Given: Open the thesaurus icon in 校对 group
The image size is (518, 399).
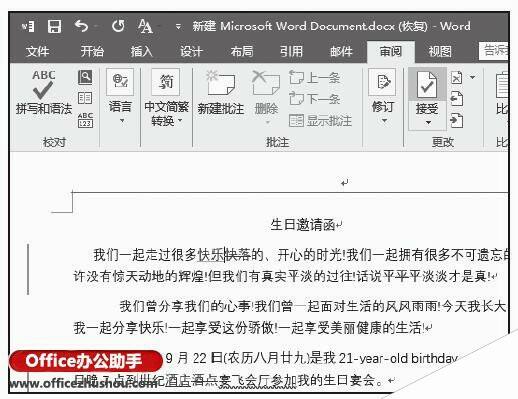Looking at the screenshot, I should (85, 98).
